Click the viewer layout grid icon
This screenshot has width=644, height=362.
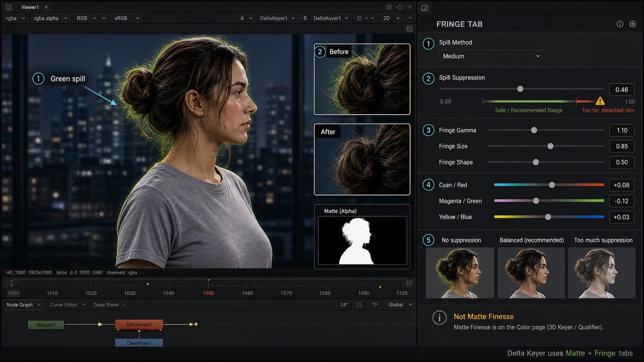point(409,29)
